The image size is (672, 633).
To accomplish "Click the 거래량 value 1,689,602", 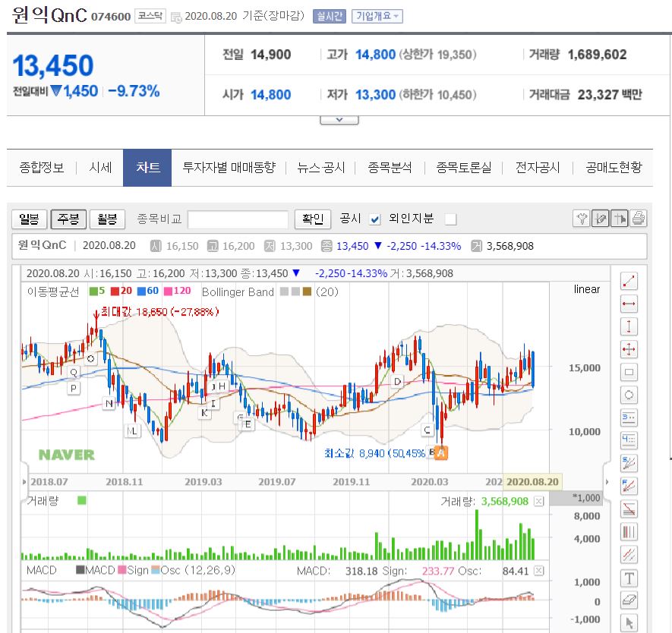I will click(x=597, y=55).
